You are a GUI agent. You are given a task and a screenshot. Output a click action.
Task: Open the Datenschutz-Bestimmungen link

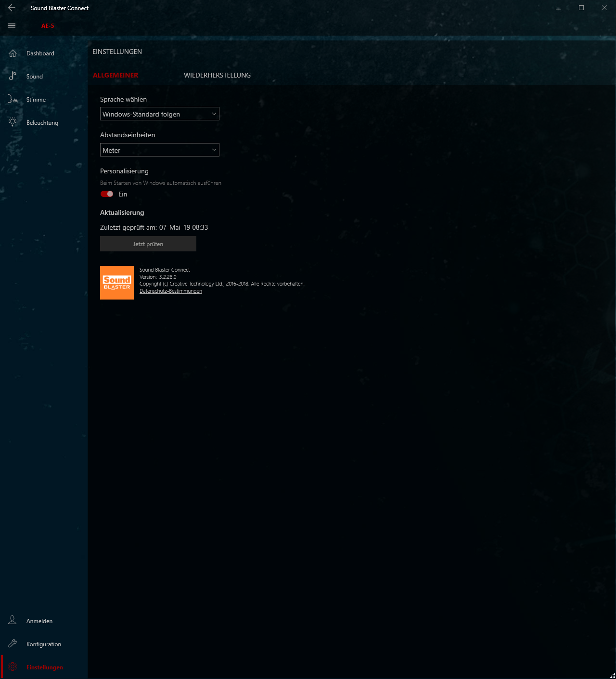click(x=171, y=291)
